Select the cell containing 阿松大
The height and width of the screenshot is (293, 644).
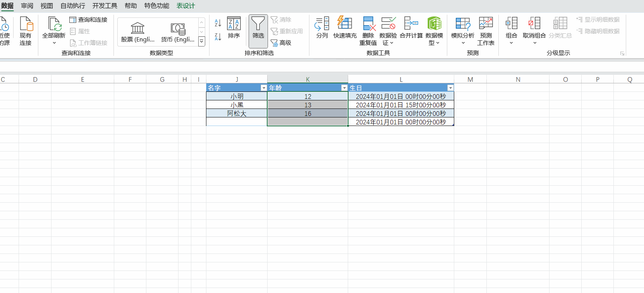point(237,114)
